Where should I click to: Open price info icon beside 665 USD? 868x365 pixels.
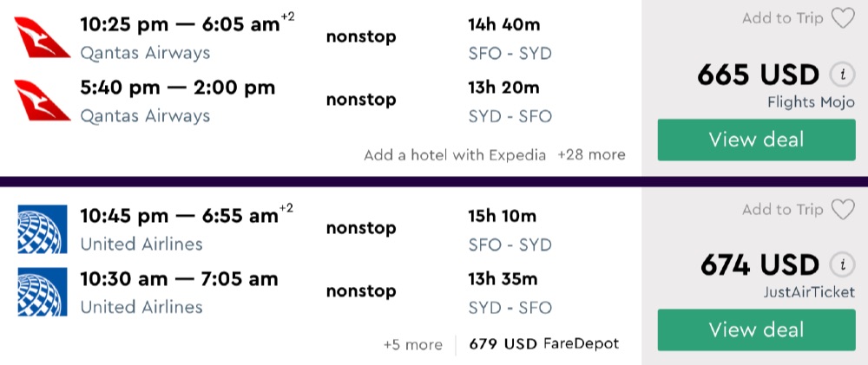[840, 75]
